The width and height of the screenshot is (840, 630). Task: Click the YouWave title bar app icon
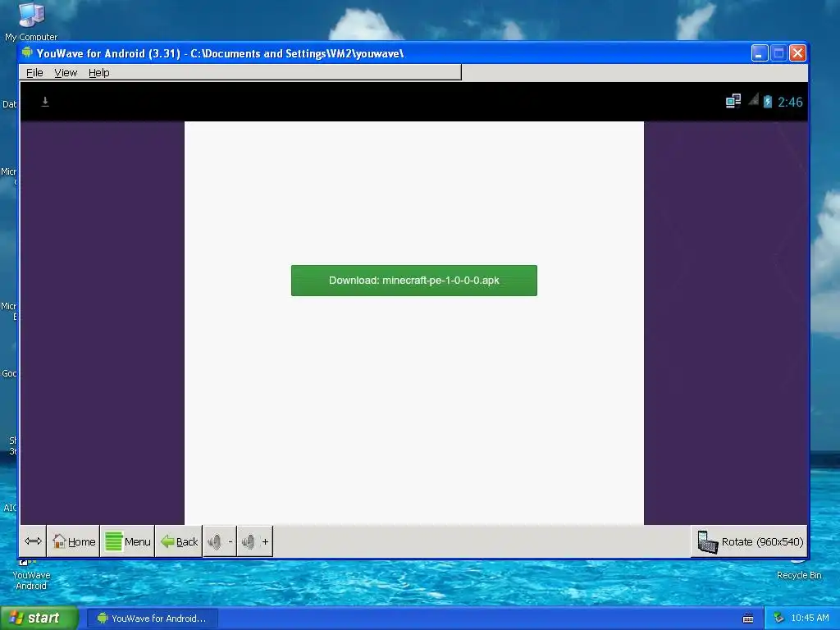pyautogui.click(x=27, y=52)
